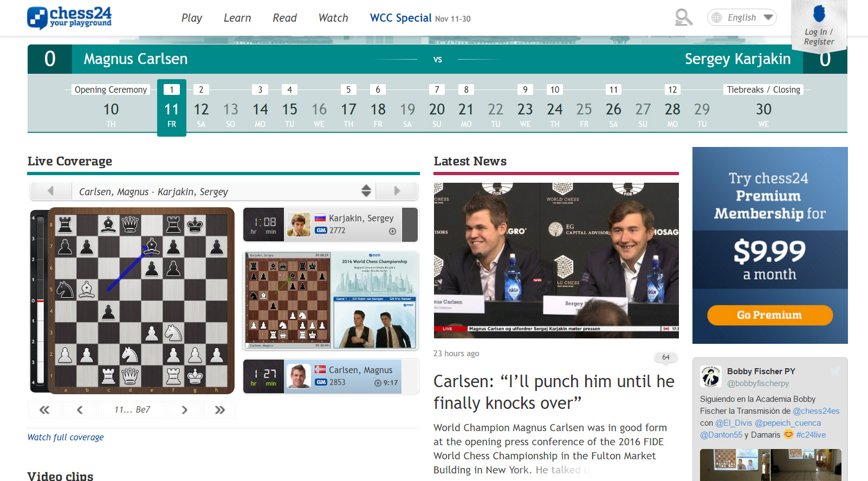Click the Twitter bird icon
Screen dimensions: 868x481
point(834,371)
